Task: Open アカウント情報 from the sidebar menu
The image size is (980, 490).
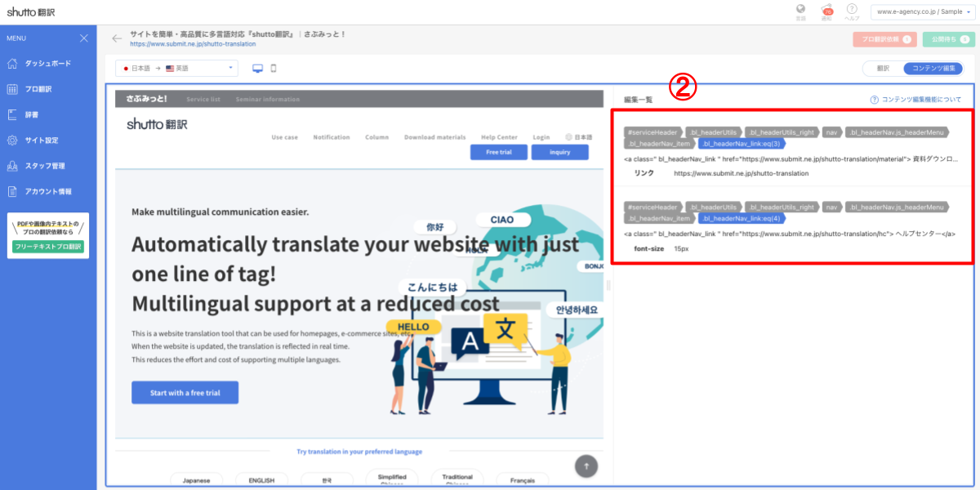Action: 48,191
